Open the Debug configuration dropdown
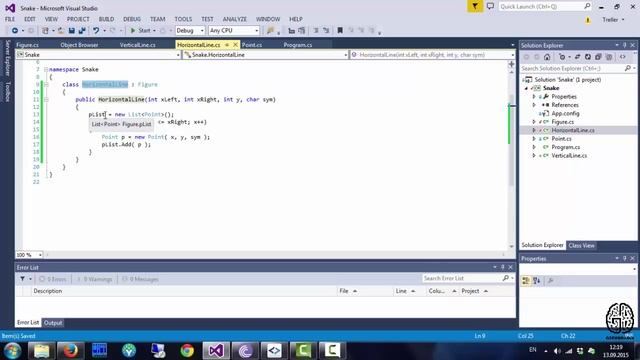 [x=190, y=31]
